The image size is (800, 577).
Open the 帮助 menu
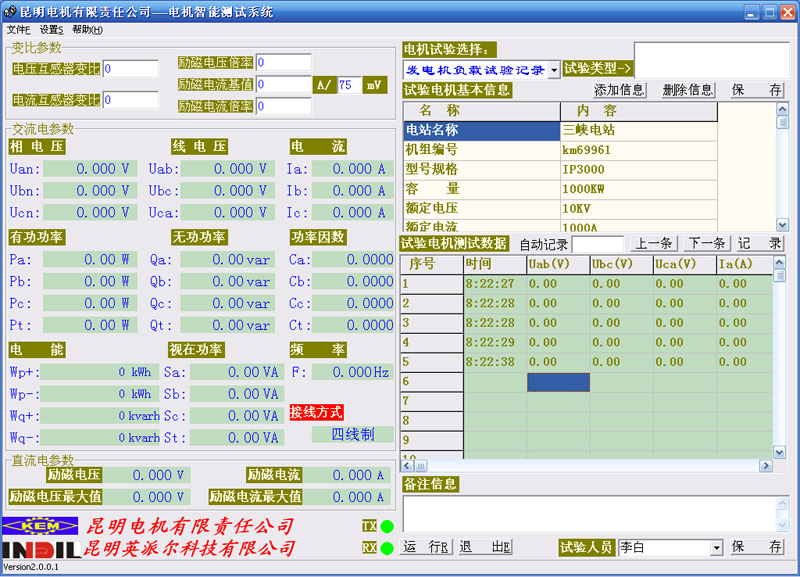87,30
